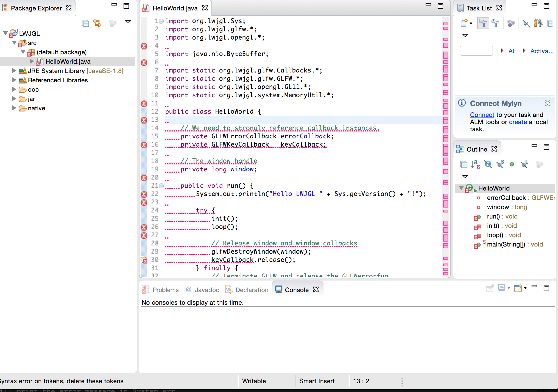
Task: Click the create local task link
Action: coord(518,122)
